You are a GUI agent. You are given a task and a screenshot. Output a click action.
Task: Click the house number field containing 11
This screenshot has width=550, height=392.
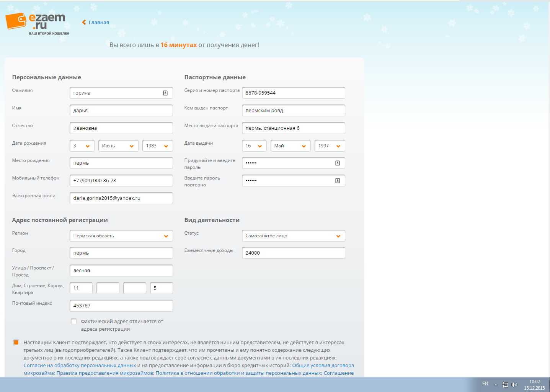coord(81,288)
